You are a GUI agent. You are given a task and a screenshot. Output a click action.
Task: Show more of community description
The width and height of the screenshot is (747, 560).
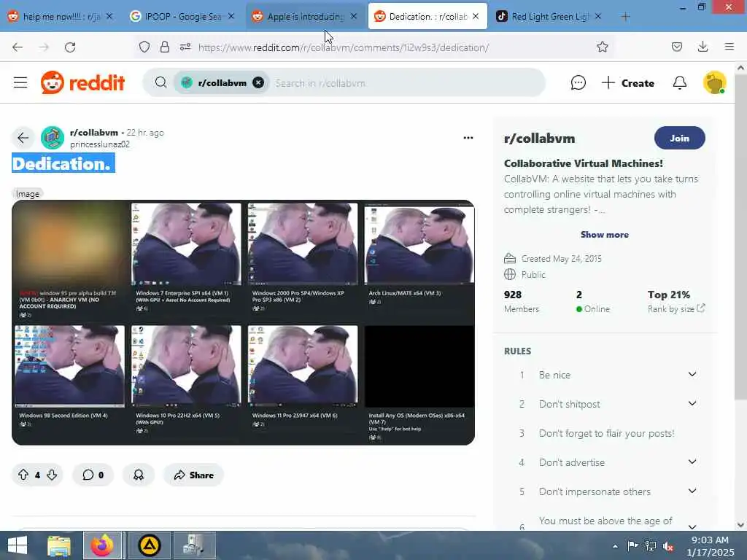click(604, 234)
